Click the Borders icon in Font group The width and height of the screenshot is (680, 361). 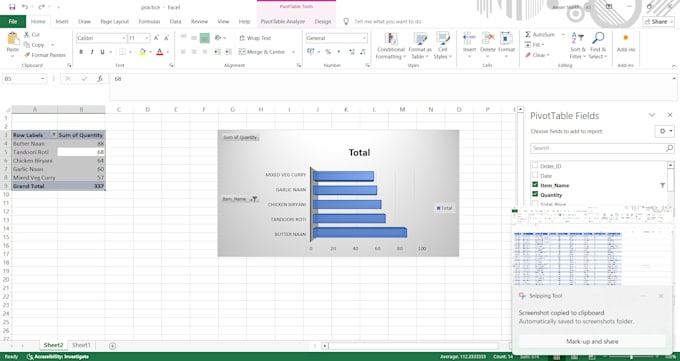[122, 52]
